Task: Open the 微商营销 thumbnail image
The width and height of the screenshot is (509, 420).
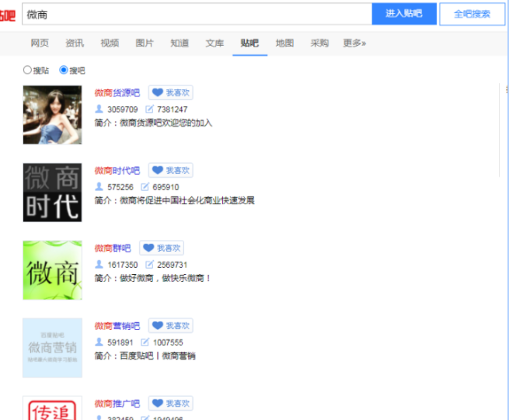Action: point(52,348)
